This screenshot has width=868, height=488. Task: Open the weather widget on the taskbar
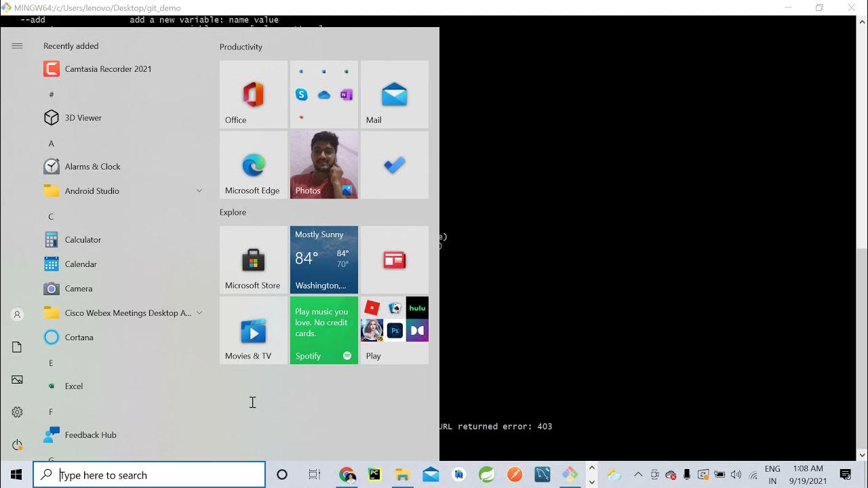(x=614, y=475)
